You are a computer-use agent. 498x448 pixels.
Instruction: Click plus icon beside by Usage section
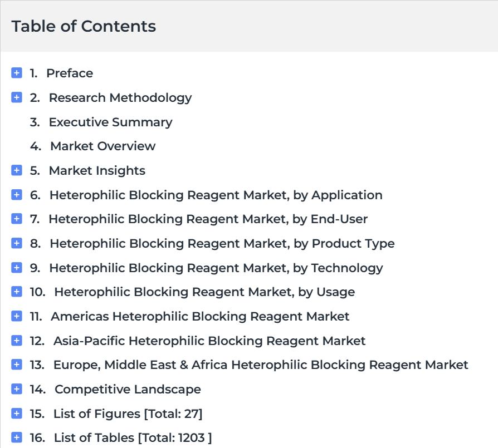(x=17, y=292)
